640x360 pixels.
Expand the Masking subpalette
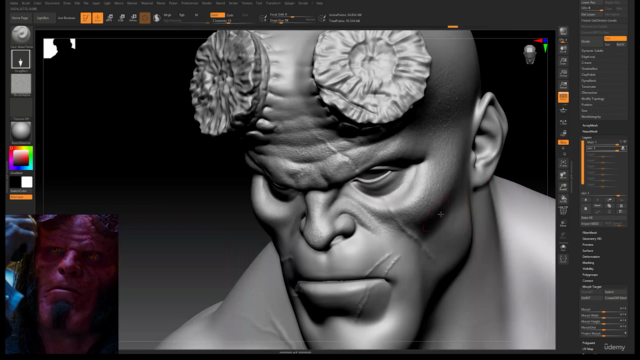point(588,263)
